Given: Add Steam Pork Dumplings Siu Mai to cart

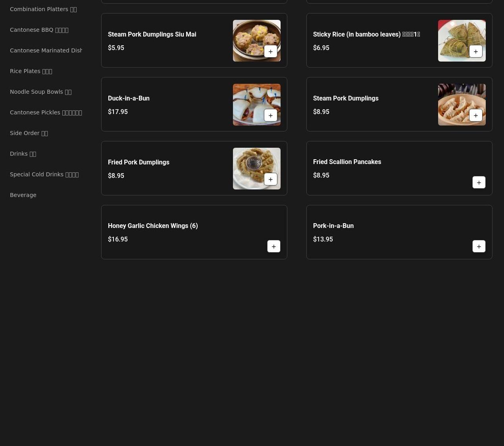Looking at the screenshot, I should coord(271,51).
